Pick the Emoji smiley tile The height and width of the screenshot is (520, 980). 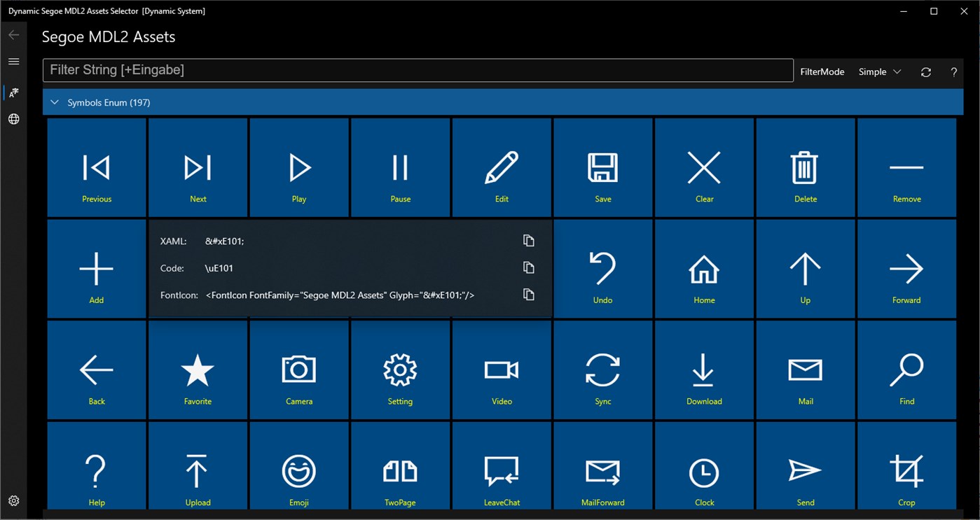pyautogui.click(x=299, y=465)
